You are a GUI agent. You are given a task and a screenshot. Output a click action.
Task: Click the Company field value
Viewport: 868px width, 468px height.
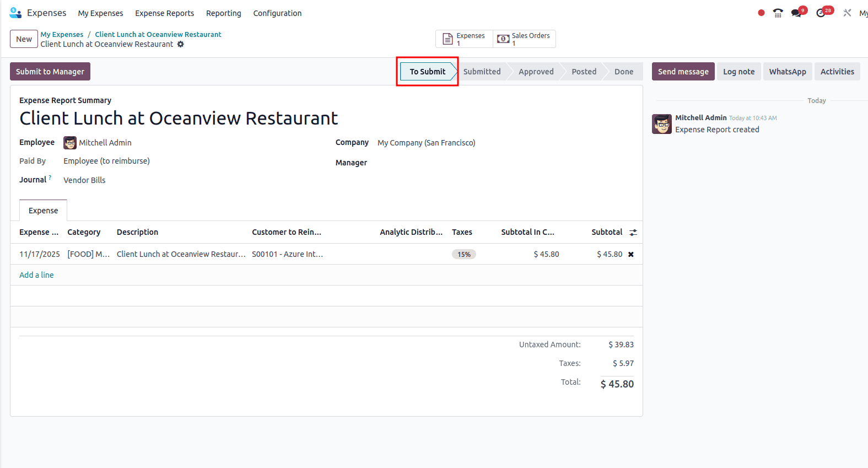click(427, 143)
